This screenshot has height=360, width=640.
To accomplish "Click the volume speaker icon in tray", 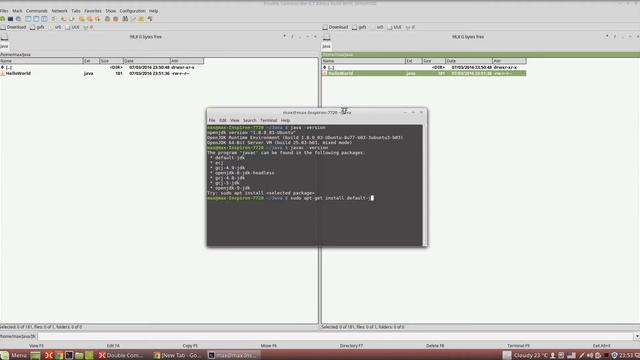I will [590, 355].
